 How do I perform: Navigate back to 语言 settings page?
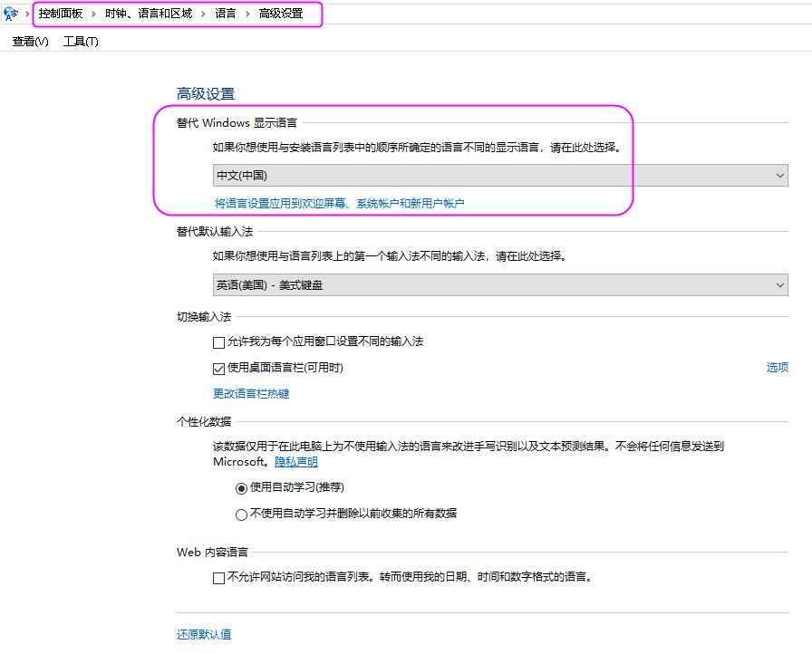click(226, 14)
